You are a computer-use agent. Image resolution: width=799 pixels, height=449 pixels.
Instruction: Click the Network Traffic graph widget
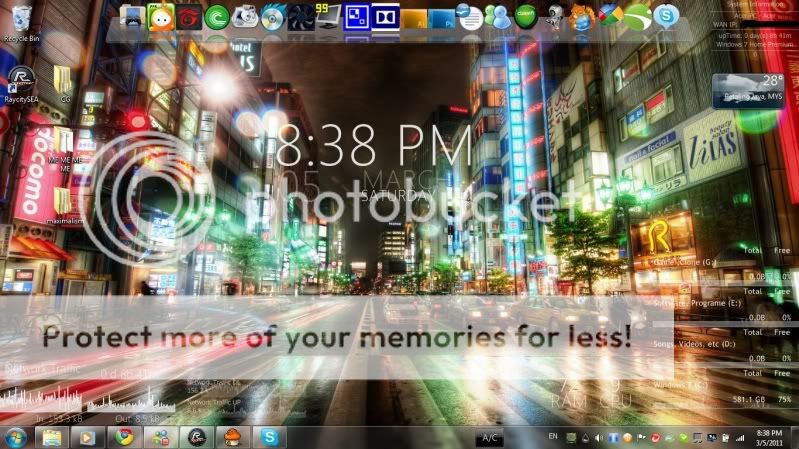88,400
